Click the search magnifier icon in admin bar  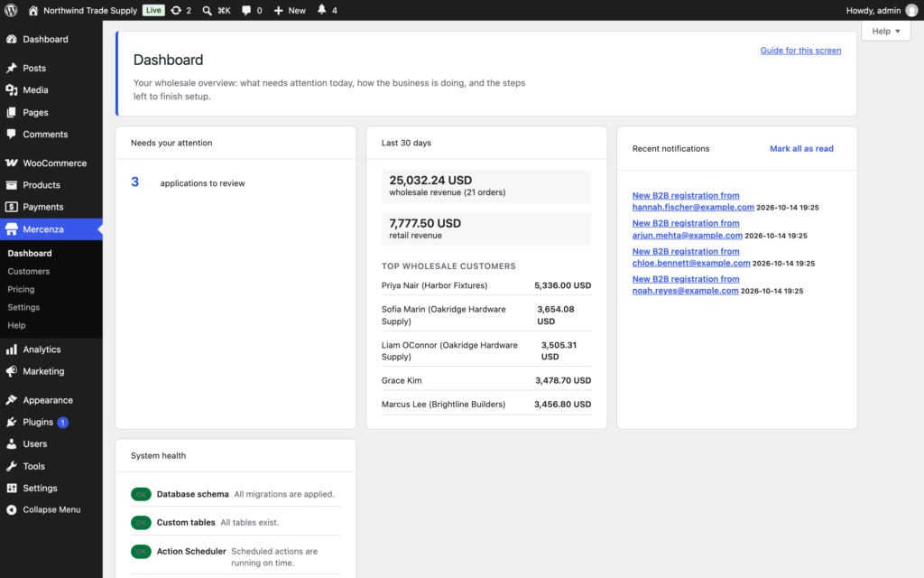tap(207, 10)
